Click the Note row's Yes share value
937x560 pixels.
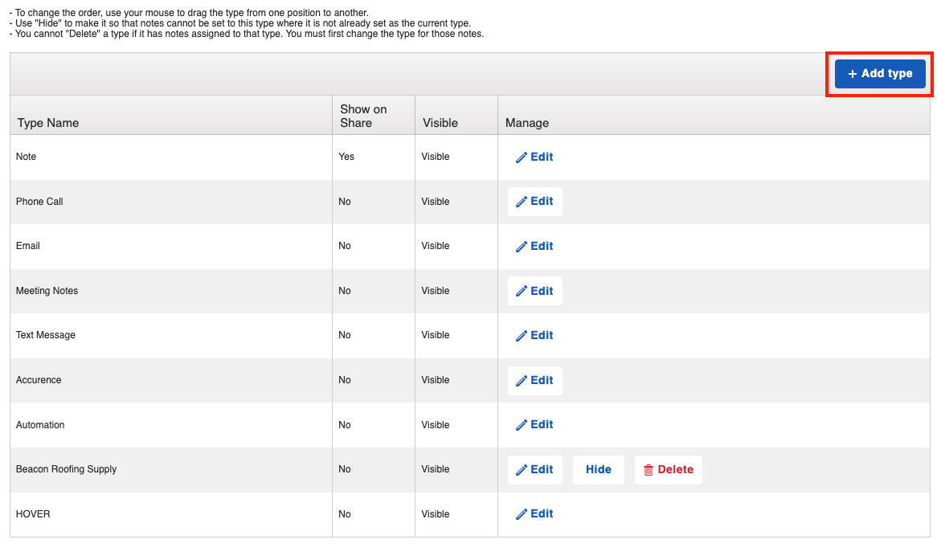click(346, 157)
